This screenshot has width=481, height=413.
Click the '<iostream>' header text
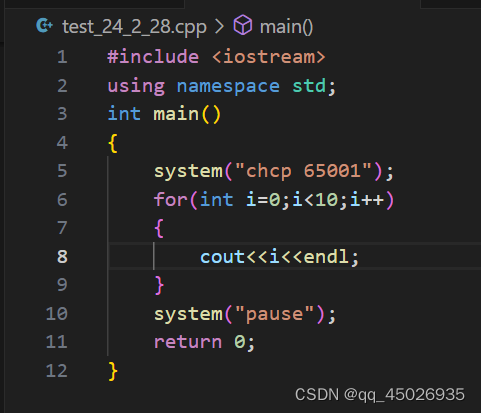pyautogui.click(x=269, y=57)
